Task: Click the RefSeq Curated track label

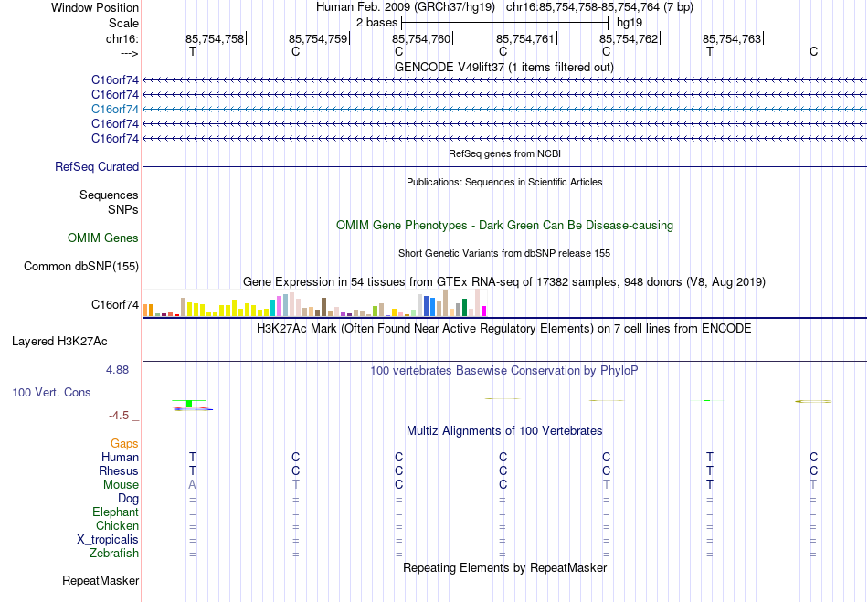Action: pos(97,166)
